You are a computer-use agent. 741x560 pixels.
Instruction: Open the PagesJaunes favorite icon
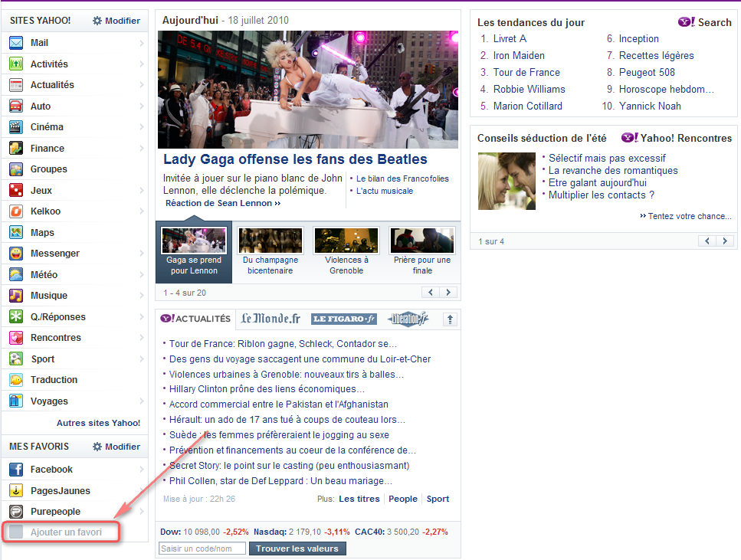pyautogui.click(x=16, y=490)
